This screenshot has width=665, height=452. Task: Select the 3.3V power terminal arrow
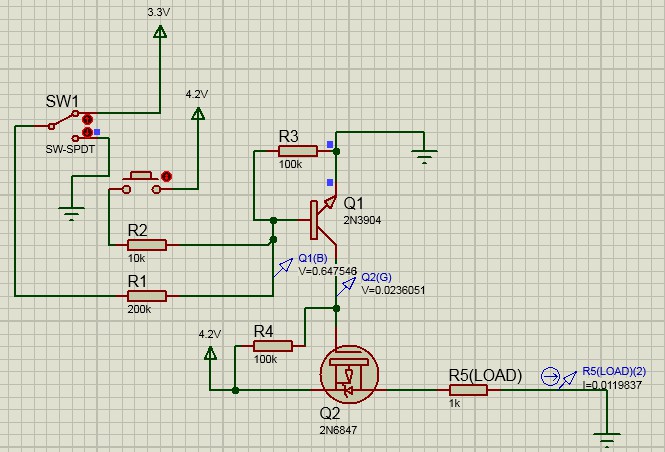click(160, 31)
